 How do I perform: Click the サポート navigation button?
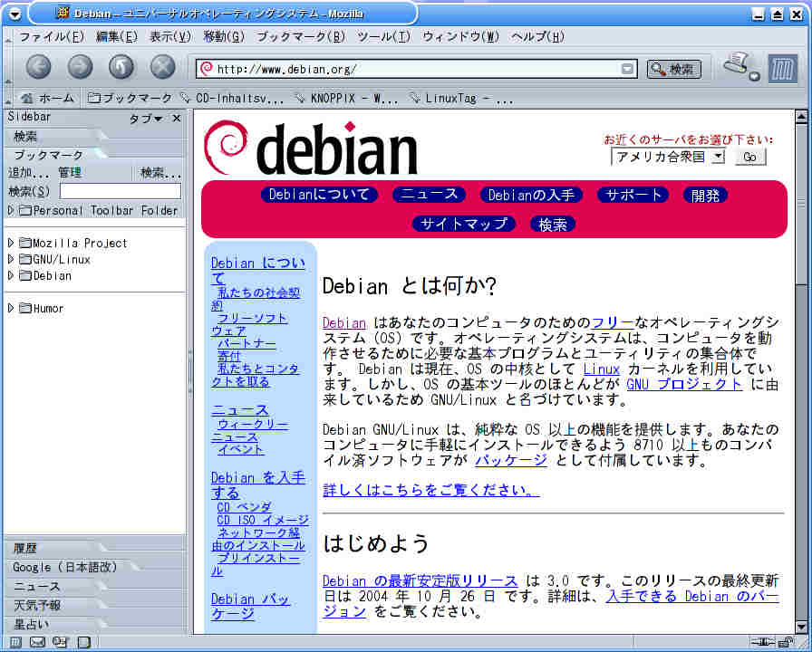click(x=633, y=195)
